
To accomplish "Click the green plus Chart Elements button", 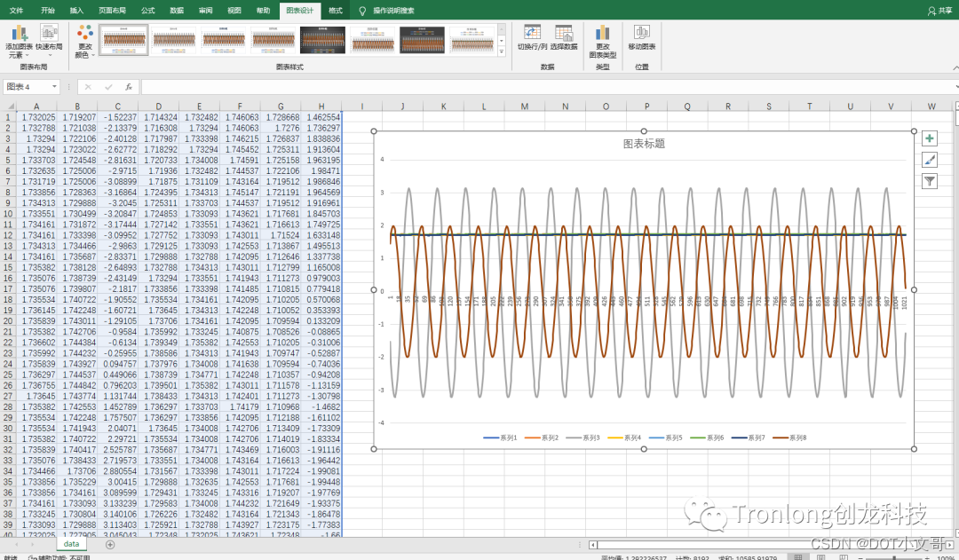I will click(x=929, y=138).
